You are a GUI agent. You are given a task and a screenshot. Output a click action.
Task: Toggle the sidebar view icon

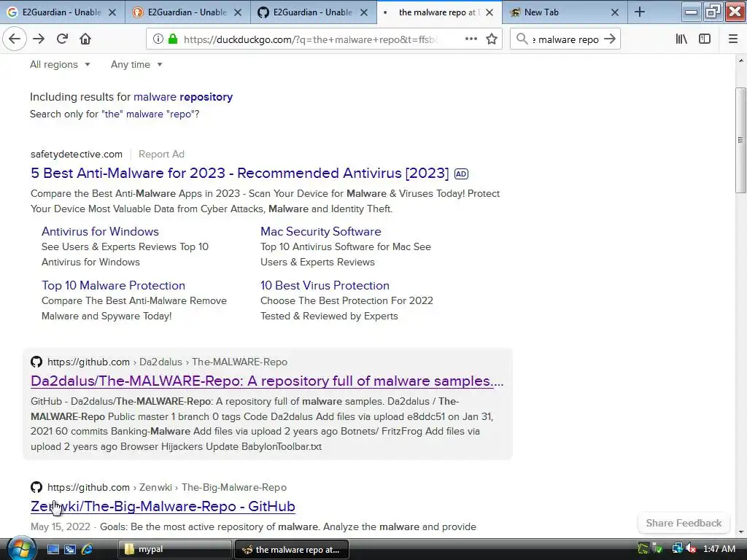pos(705,39)
